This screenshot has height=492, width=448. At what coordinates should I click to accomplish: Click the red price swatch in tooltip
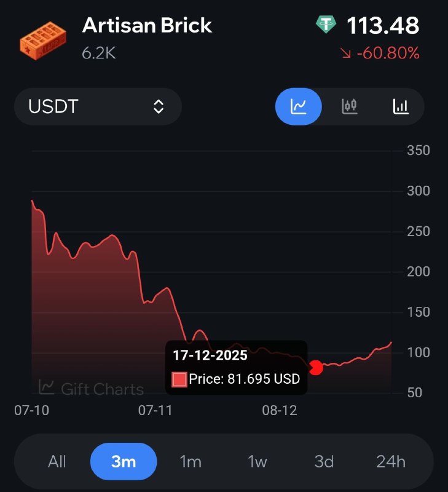(179, 379)
